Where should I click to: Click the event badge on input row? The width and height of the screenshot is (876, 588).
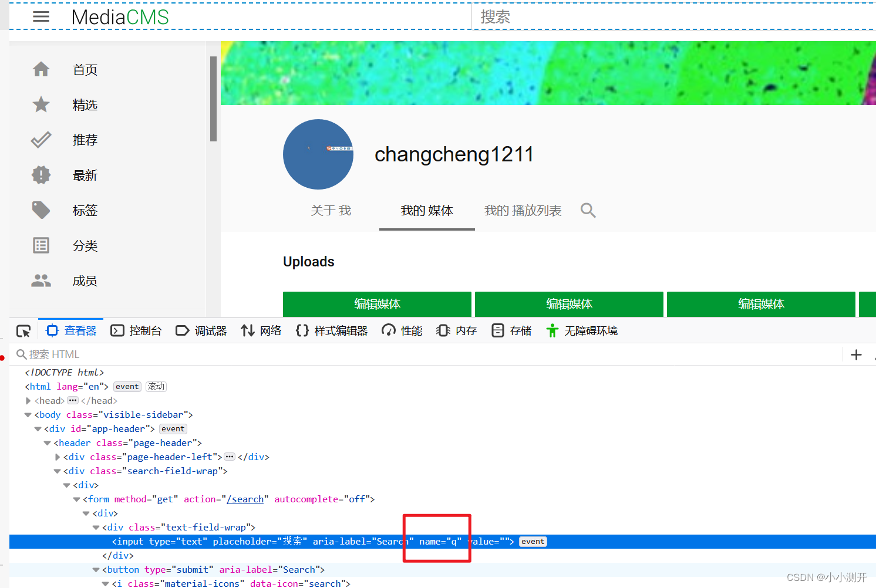coord(533,542)
